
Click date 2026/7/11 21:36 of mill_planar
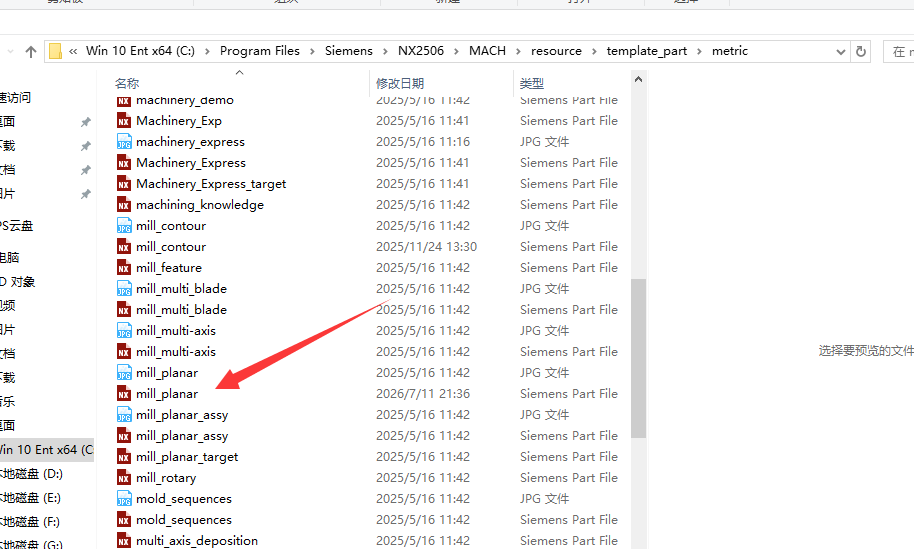(x=423, y=393)
